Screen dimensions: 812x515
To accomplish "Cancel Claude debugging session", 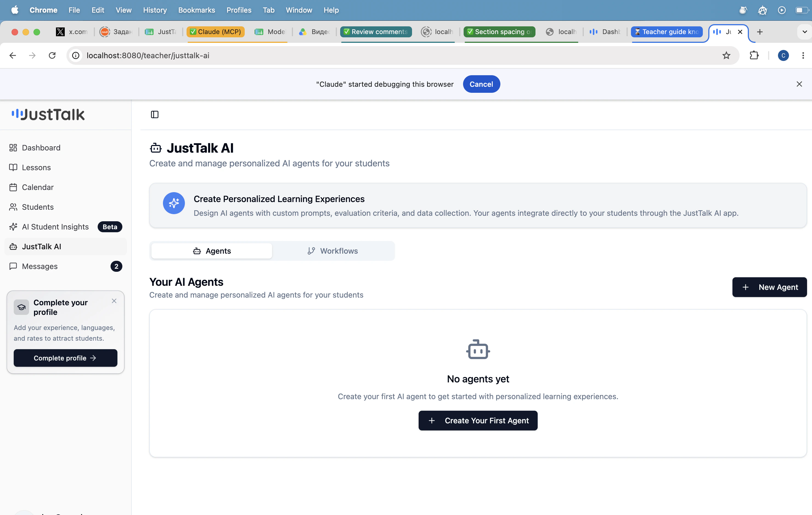I will [x=481, y=84].
